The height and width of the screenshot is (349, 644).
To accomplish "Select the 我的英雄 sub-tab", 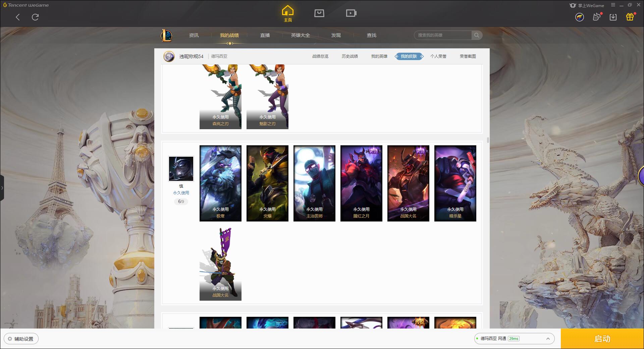I will click(379, 56).
